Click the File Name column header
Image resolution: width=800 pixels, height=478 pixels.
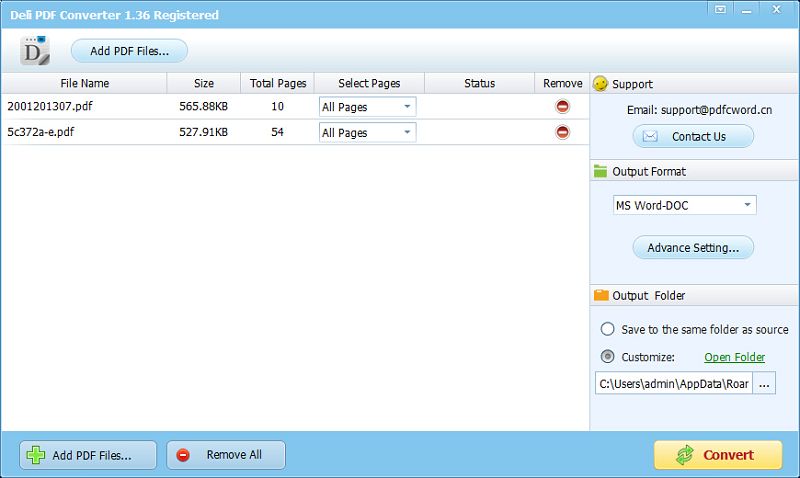click(x=84, y=83)
